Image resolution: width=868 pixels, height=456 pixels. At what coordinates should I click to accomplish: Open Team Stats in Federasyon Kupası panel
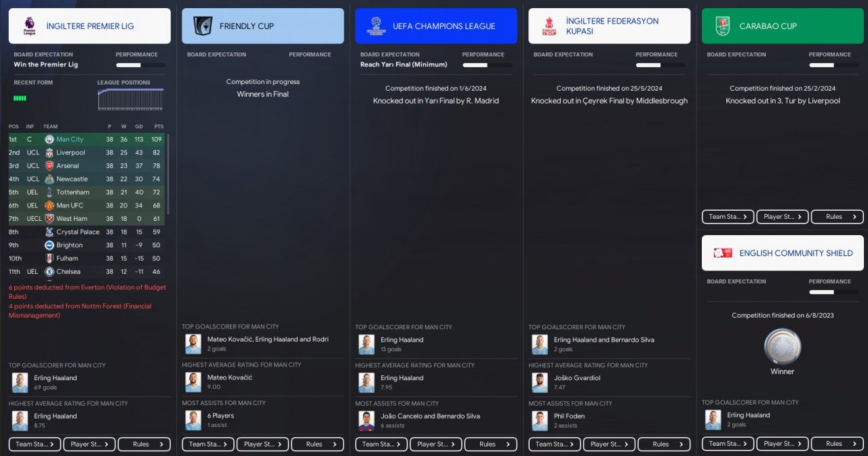[555, 444]
